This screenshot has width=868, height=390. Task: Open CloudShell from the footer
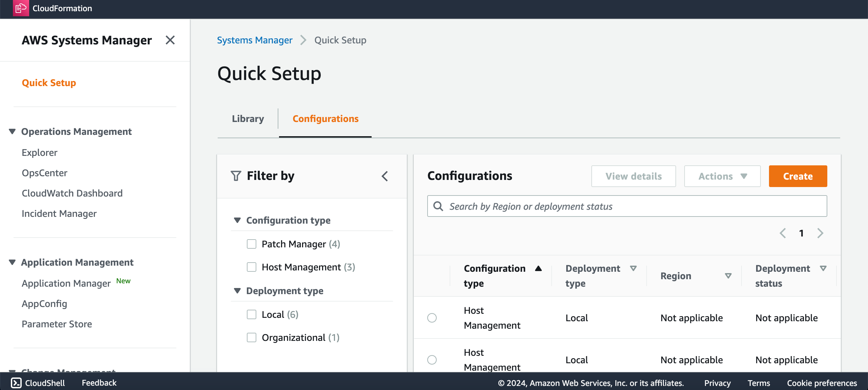pyautogui.click(x=38, y=383)
